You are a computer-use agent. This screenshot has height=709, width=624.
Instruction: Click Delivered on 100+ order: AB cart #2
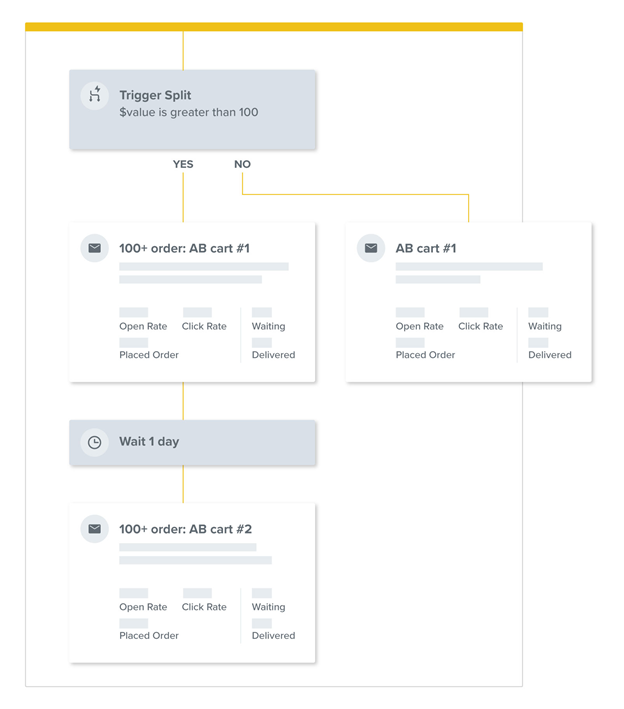coord(273,635)
